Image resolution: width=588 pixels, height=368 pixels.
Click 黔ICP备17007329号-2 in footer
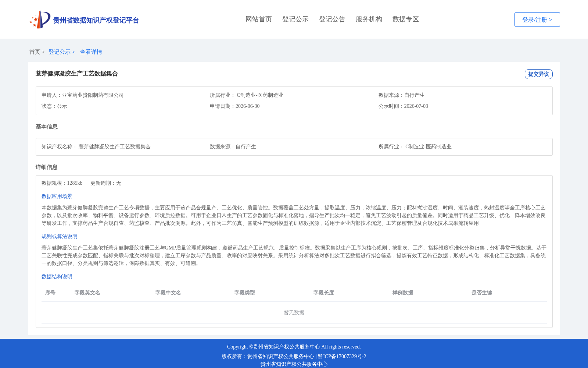(x=342, y=356)
